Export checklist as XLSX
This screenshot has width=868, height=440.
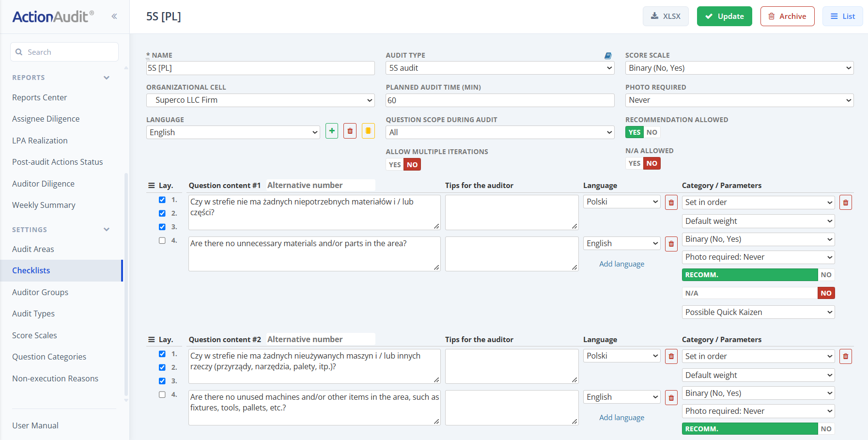coord(666,16)
